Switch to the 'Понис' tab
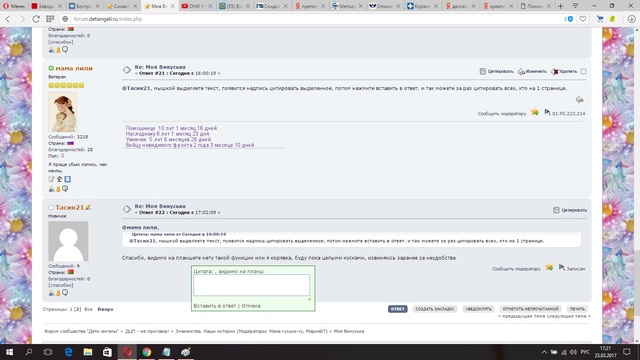Image resolution: width=640 pixels, height=360 pixels. [535, 6]
